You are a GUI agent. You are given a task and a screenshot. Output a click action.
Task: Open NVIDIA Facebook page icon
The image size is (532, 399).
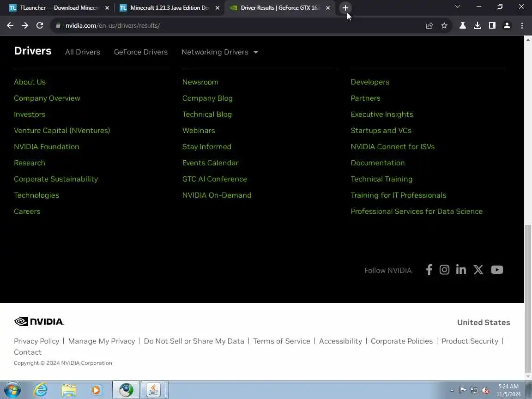(x=429, y=270)
